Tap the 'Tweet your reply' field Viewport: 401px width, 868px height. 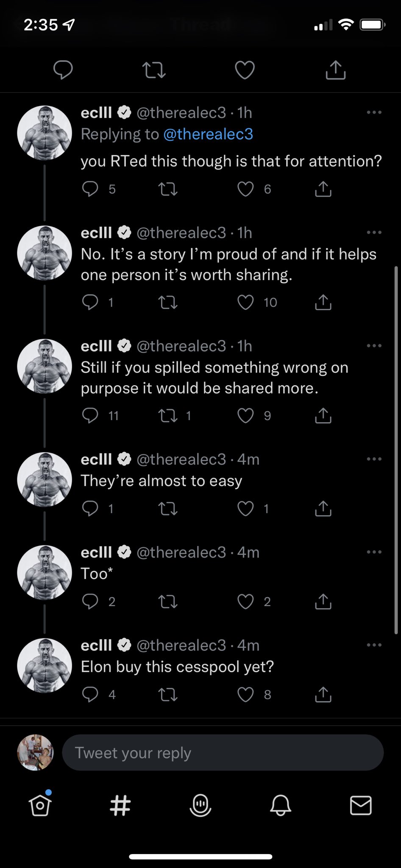tap(223, 753)
